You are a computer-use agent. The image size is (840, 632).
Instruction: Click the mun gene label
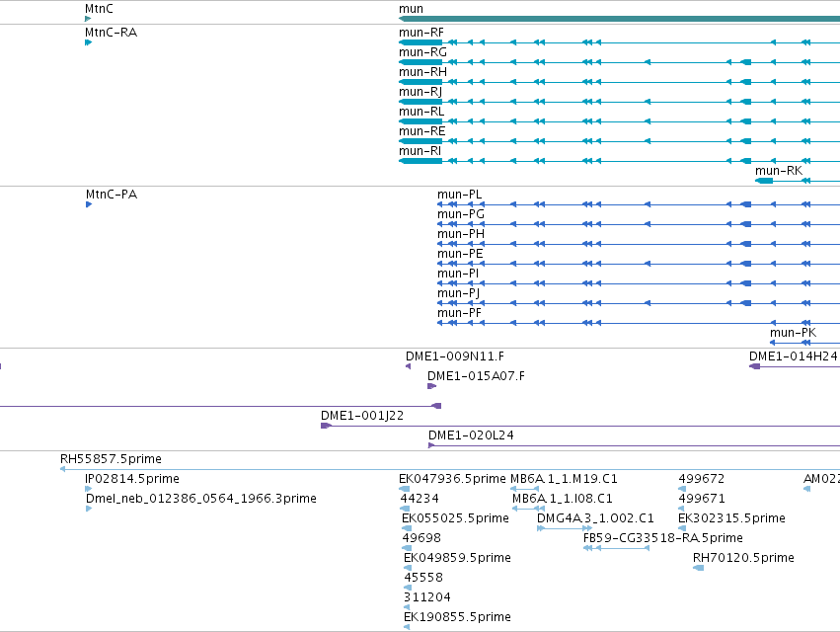point(411,9)
